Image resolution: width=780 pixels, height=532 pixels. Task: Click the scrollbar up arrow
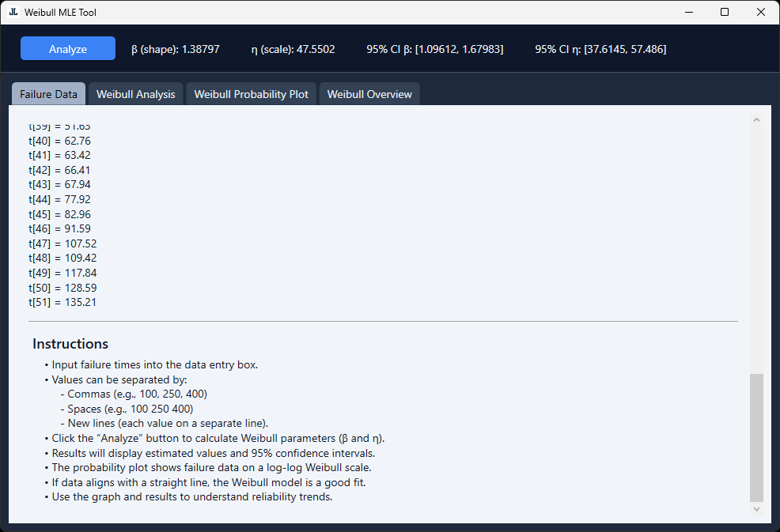[x=756, y=120]
